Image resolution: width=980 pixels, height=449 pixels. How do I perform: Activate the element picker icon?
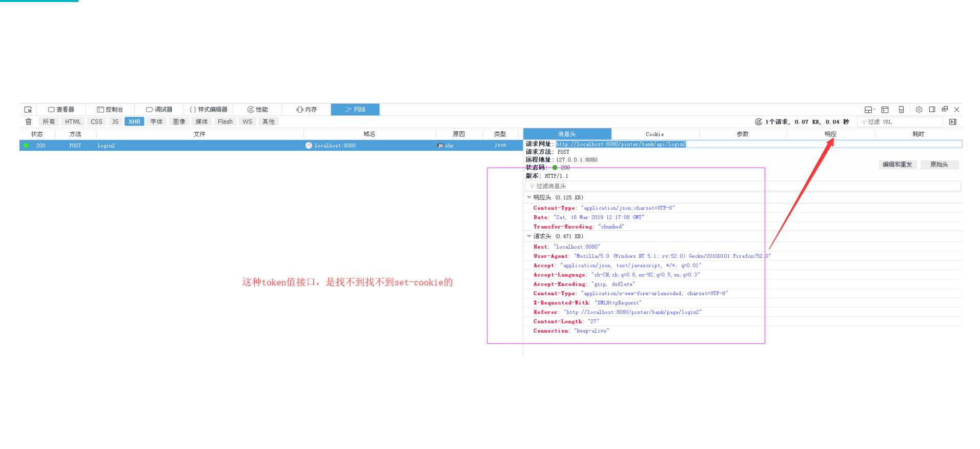click(x=28, y=110)
